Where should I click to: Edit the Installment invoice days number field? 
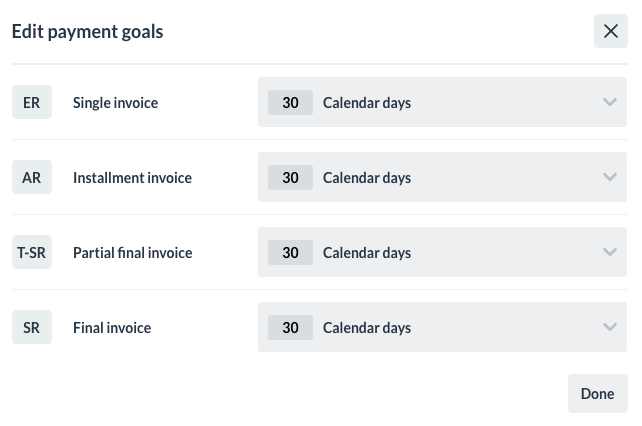[290, 178]
